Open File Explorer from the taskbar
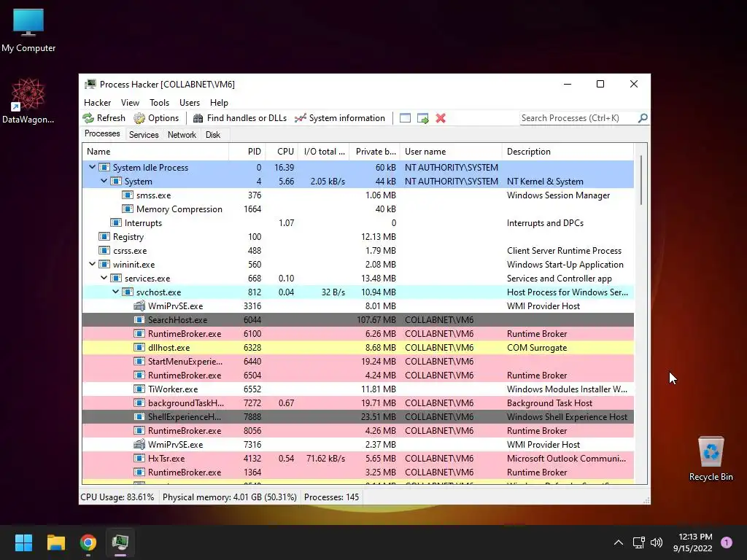 [55, 542]
